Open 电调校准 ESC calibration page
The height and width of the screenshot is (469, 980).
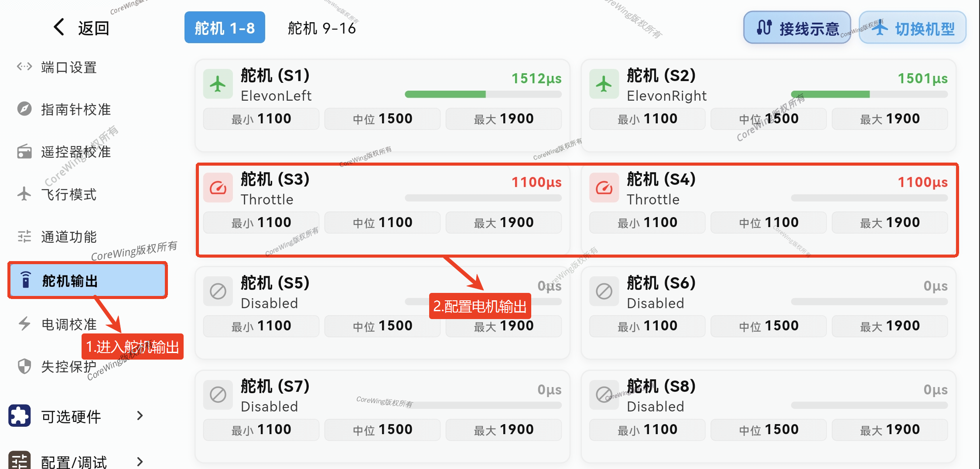(68, 324)
